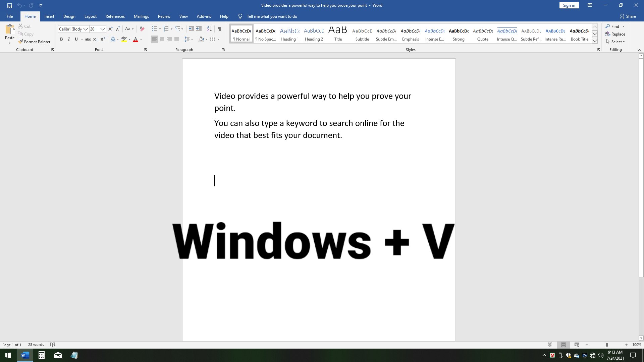Click the Superscript icon
The width and height of the screenshot is (644, 362).
click(x=103, y=40)
